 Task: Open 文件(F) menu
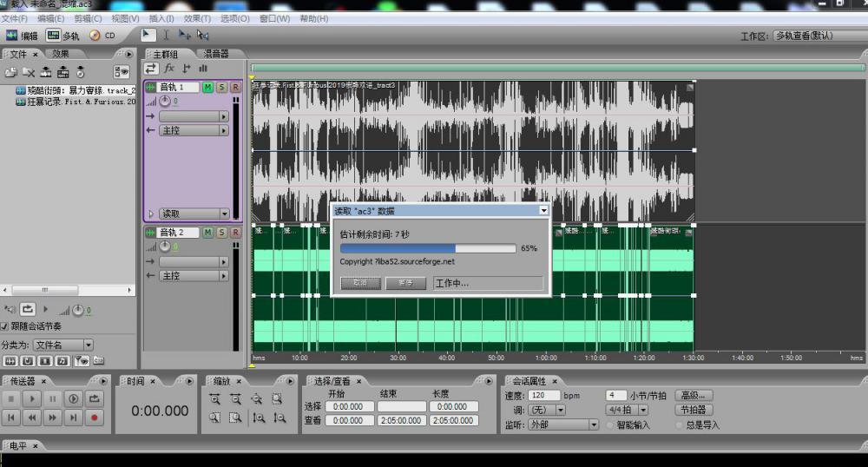15,18
